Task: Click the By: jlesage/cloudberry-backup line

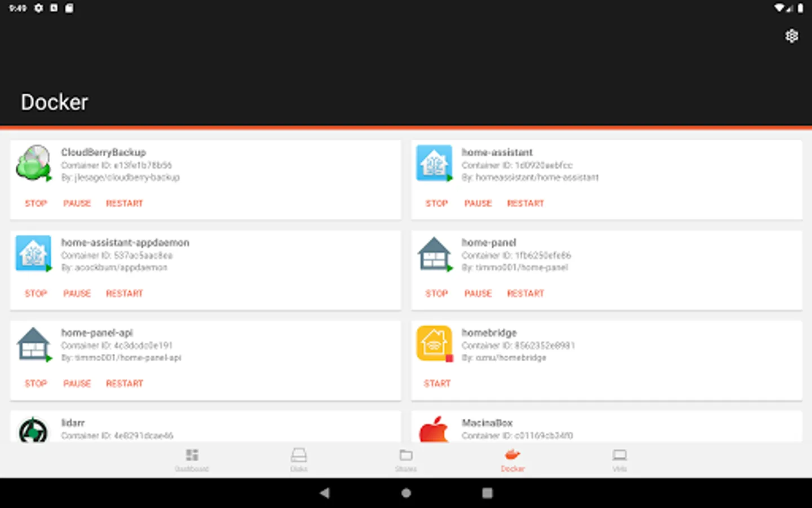Action: [x=121, y=177]
